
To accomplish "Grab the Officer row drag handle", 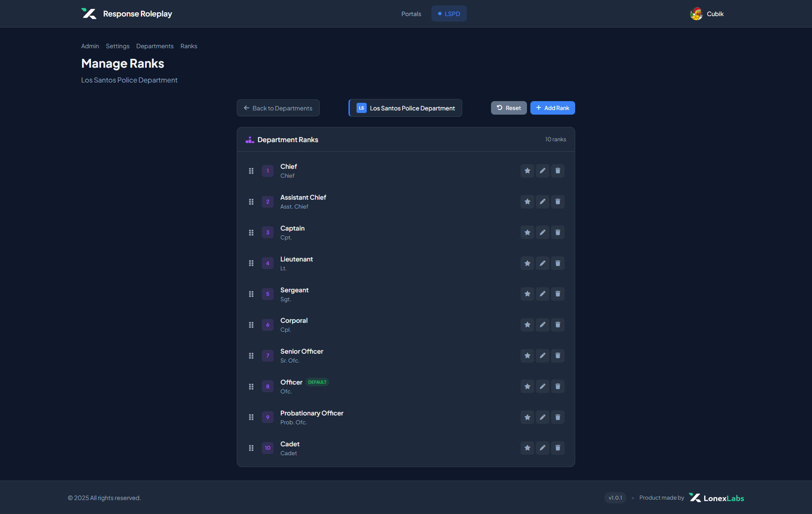I will (x=251, y=386).
